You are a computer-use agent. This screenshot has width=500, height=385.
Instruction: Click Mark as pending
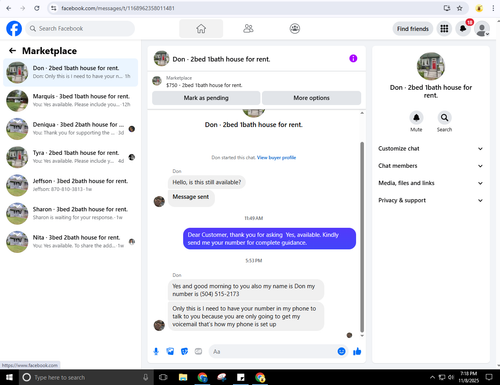(206, 98)
